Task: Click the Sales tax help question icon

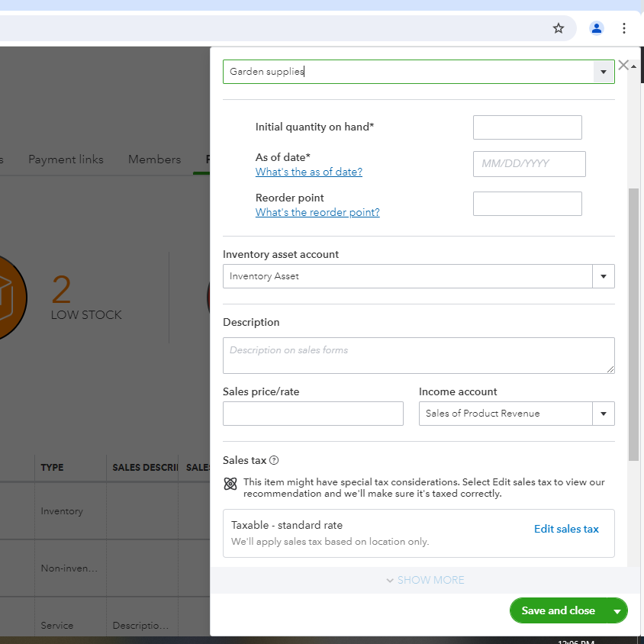Action: coord(274,460)
